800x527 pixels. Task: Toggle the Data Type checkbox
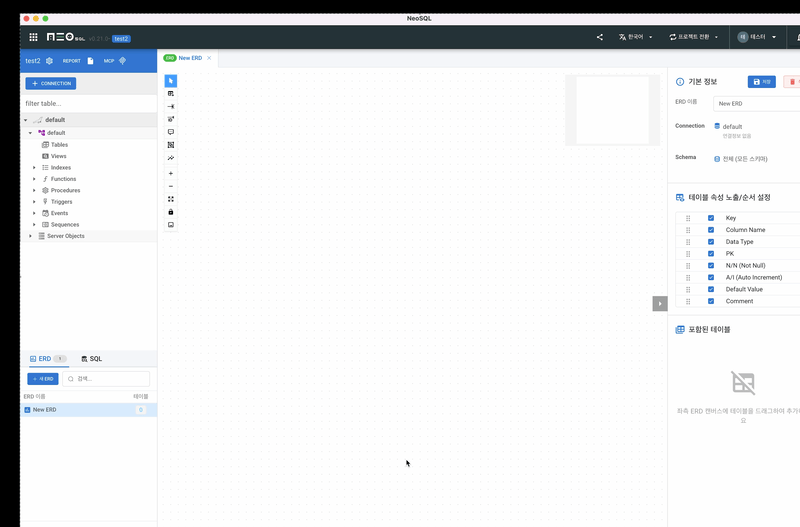(x=711, y=242)
